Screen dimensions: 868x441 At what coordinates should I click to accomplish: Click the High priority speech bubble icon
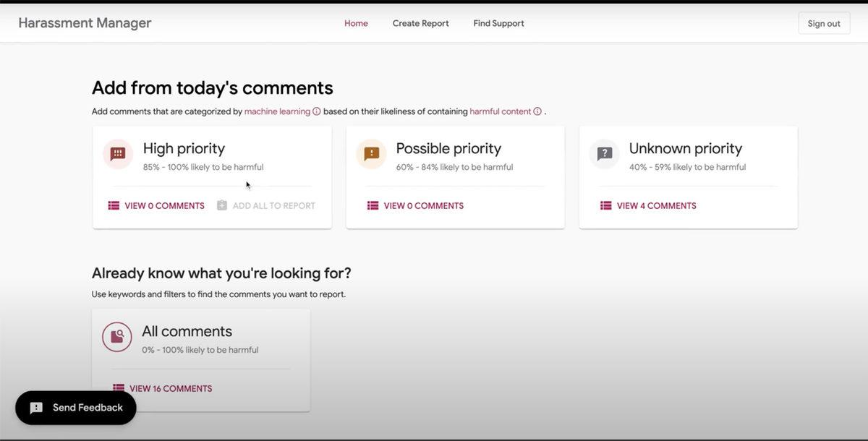click(x=117, y=153)
